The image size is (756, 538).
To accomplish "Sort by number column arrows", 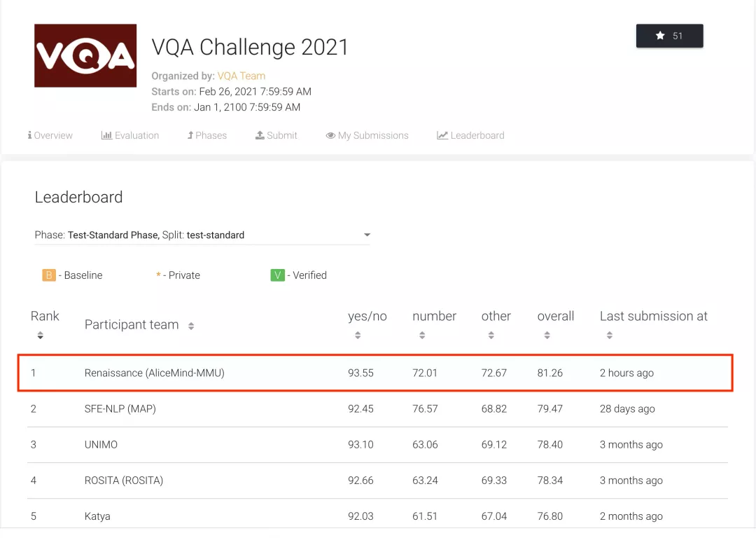I will click(x=422, y=336).
